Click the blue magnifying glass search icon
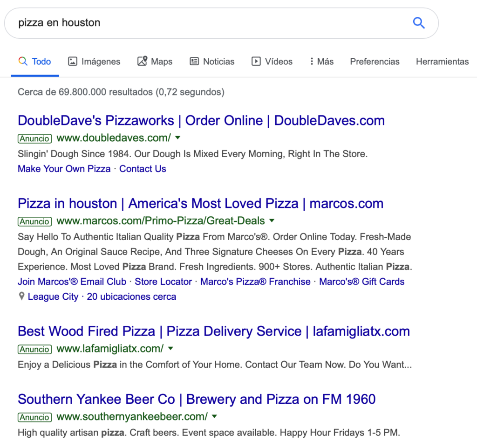 coord(419,23)
